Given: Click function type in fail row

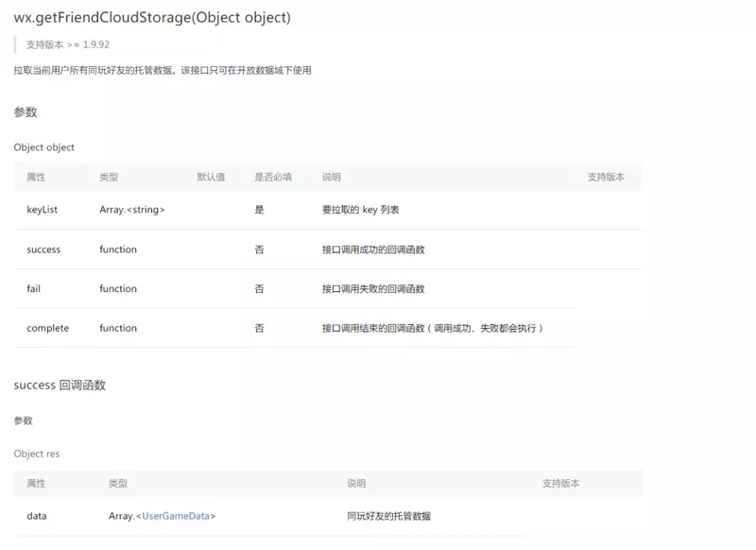Looking at the screenshot, I should 118,288.
